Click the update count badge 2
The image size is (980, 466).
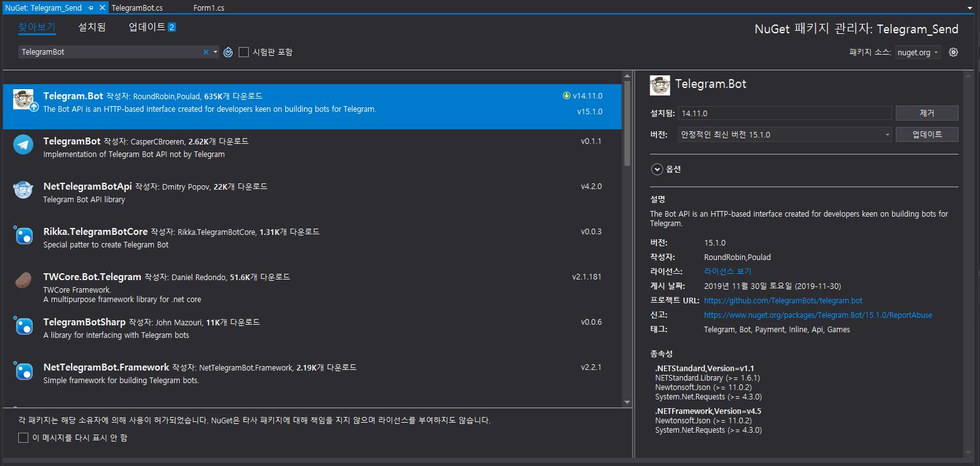(x=171, y=28)
